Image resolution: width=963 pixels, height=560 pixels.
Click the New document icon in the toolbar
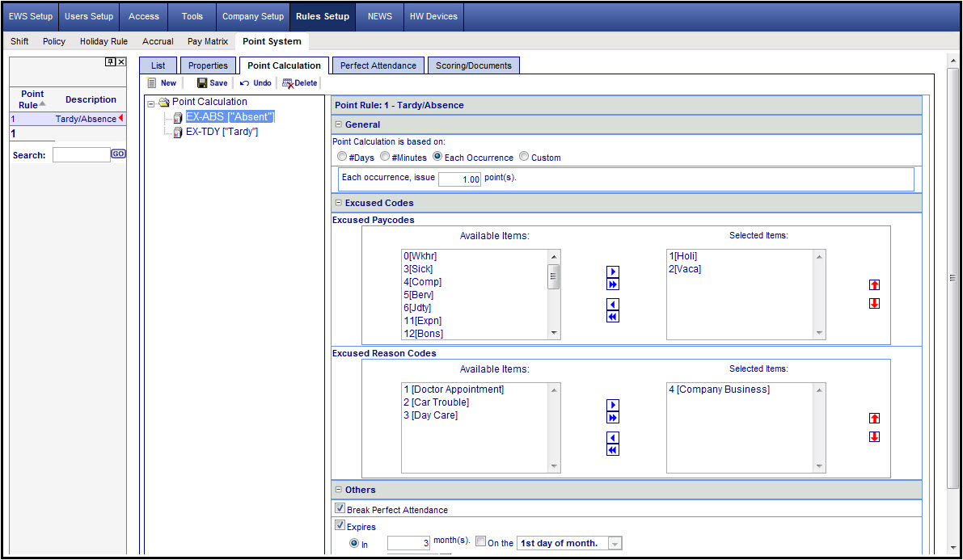[152, 83]
